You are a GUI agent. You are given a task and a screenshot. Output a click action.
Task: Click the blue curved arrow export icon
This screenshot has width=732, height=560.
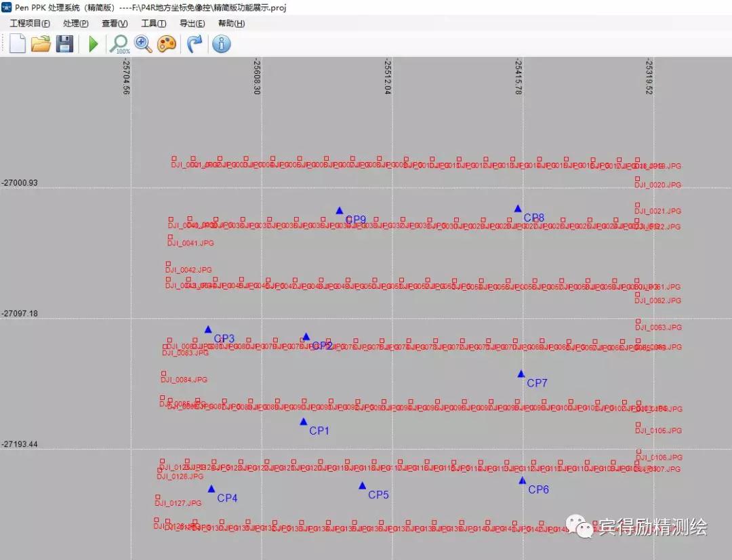tap(195, 44)
